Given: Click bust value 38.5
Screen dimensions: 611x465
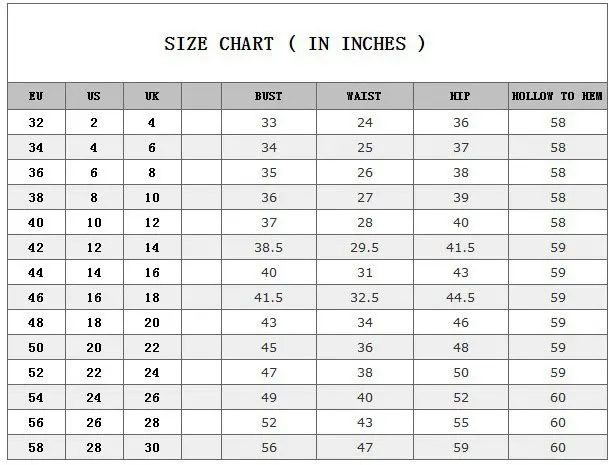Looking at the screenshot, I should click(268, 248).
